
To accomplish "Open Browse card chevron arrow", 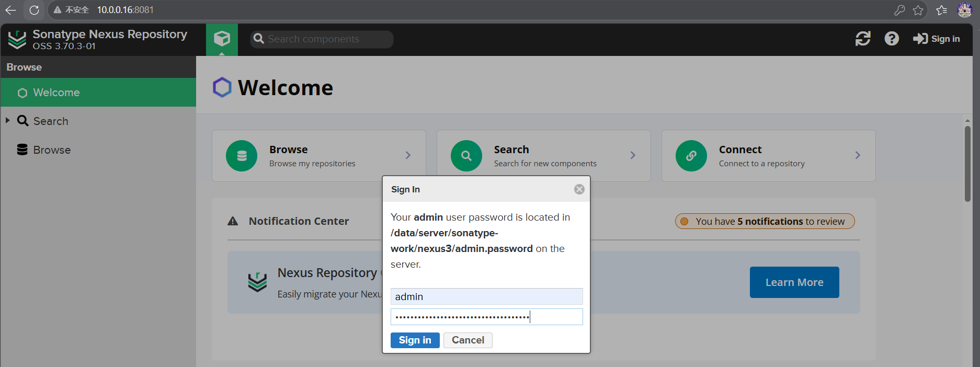I will tap(408, 155).
